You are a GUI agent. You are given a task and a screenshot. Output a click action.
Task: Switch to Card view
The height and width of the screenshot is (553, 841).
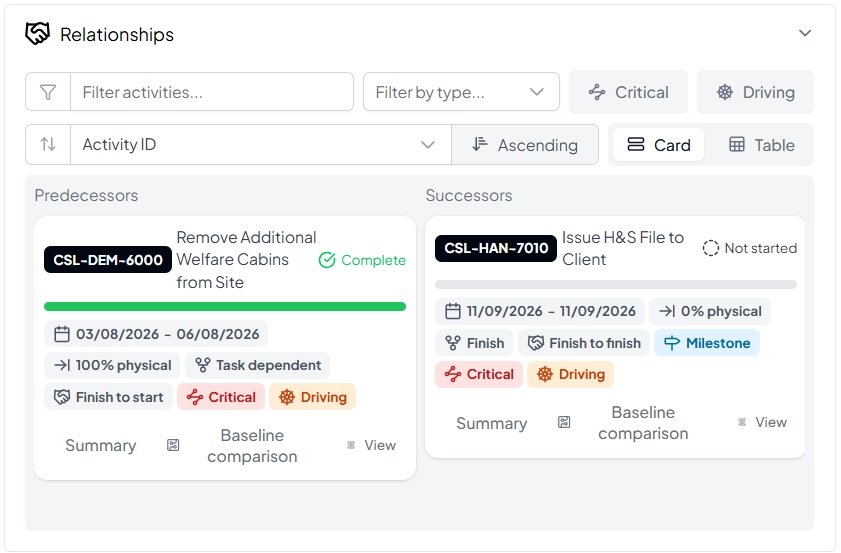(658, 145)
